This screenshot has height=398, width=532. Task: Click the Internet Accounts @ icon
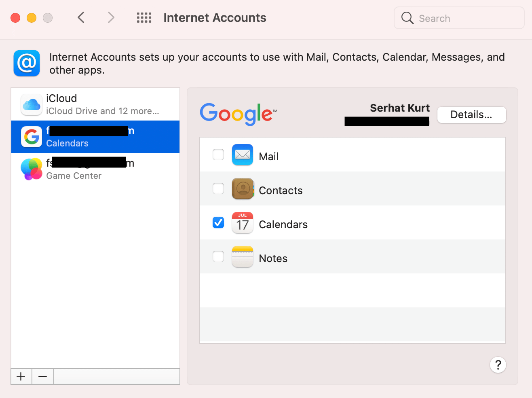coord(27,63)
